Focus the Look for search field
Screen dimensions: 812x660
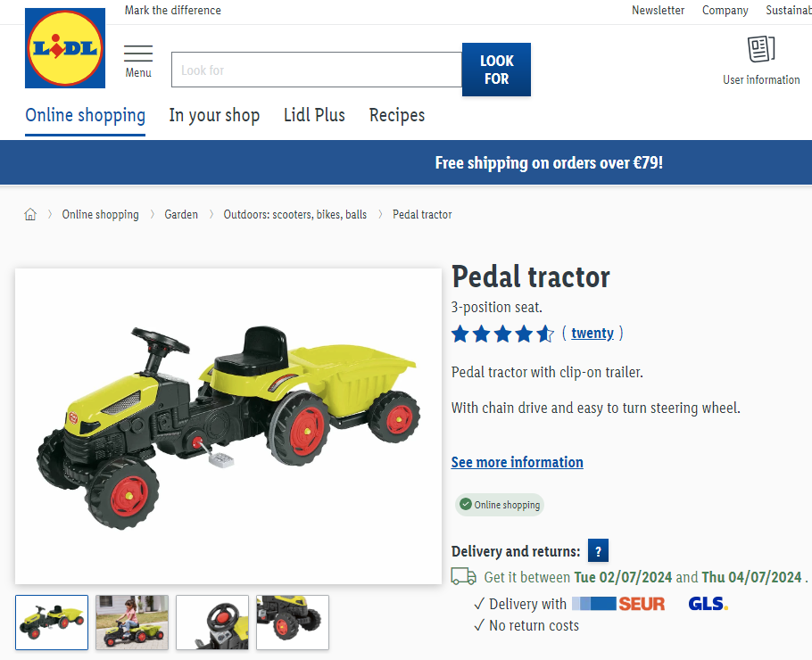[317, 70]
